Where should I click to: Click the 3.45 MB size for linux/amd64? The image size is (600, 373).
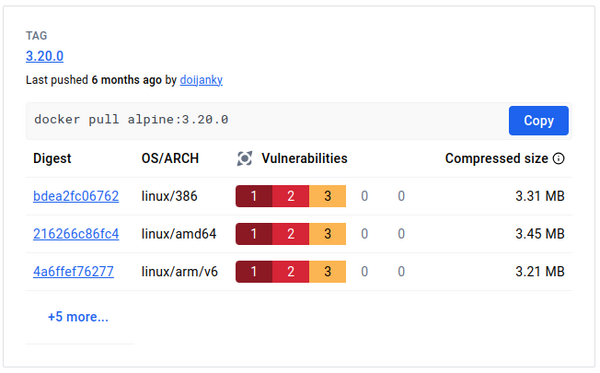pyautogui.click(x=540, y=234)
